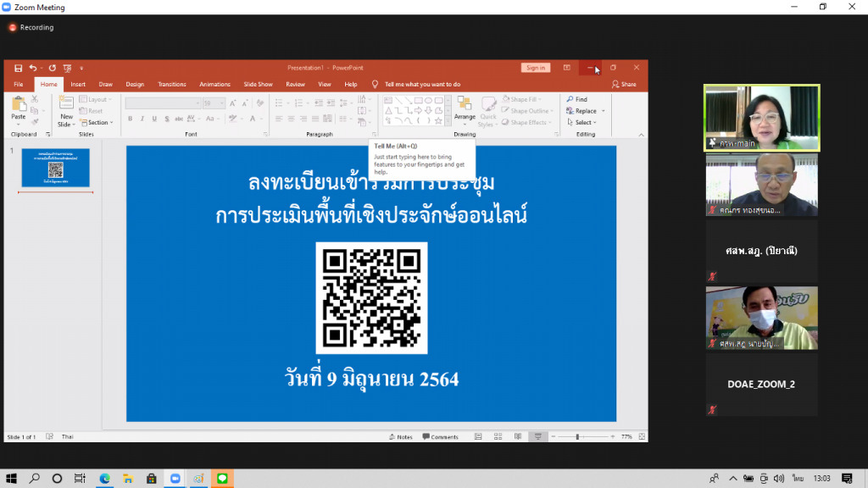Image resolution: width=868 pixels, height=488 pixels.
Task: Switch to the Transitions tab
Action: click(171, 84)
